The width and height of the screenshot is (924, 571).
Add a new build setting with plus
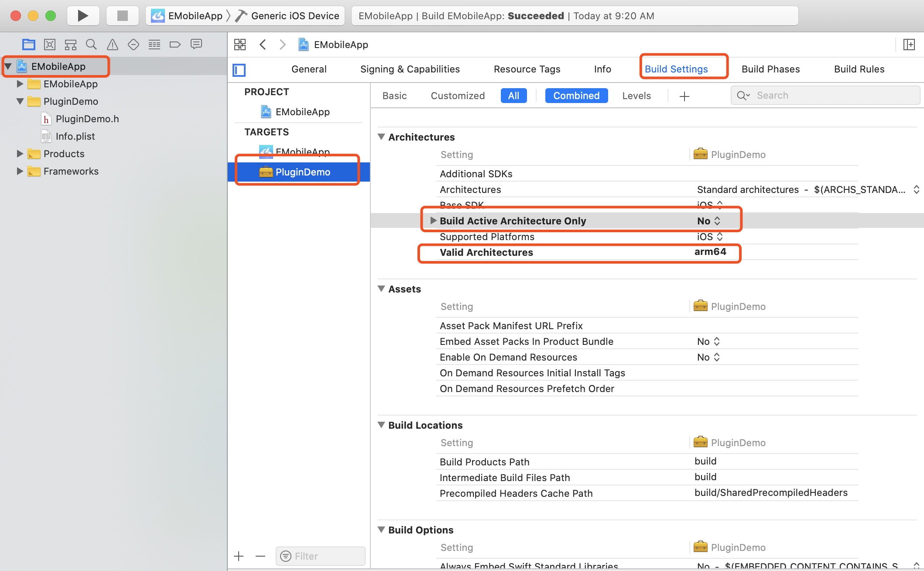[x=684, y=96]
